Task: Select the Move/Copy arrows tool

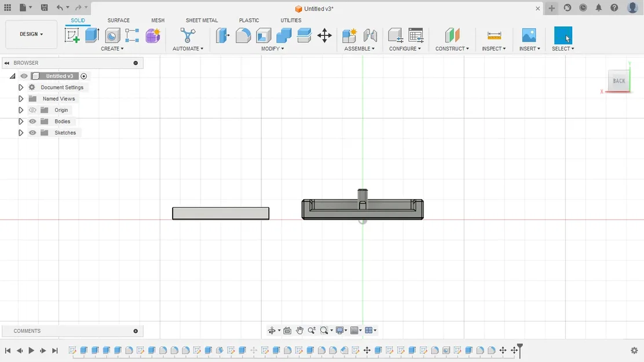Action: pyautogui.click(x=324, y=35)
